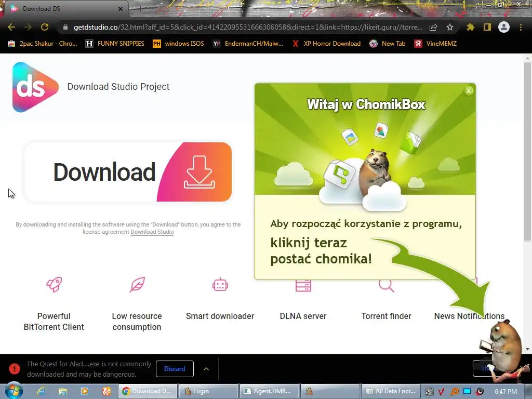532x399 pixels.
Task: Open XP Horror Download bookmark
Action: click(326, 44)
